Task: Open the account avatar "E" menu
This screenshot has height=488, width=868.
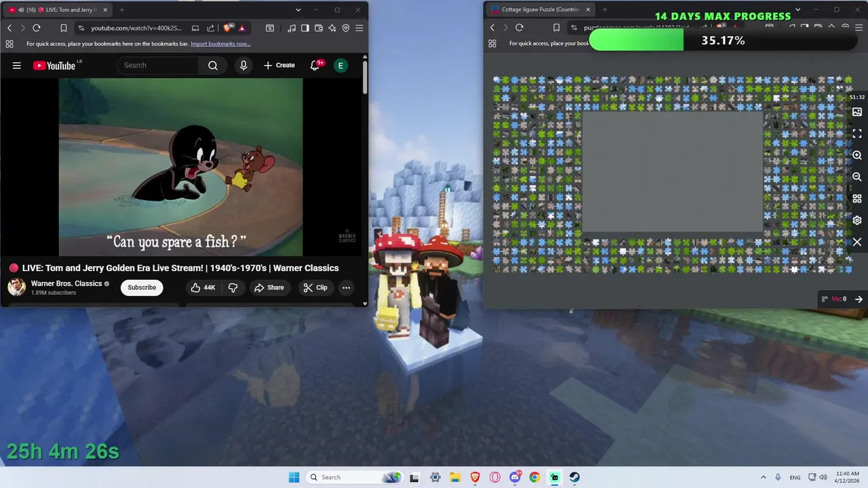Action: 340,65
